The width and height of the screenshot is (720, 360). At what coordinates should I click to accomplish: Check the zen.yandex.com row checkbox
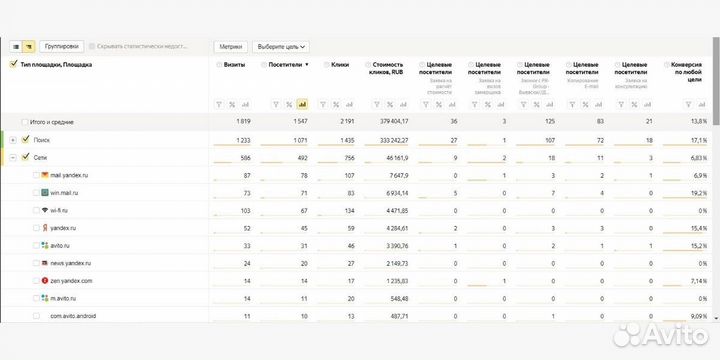tap(36, 281)
